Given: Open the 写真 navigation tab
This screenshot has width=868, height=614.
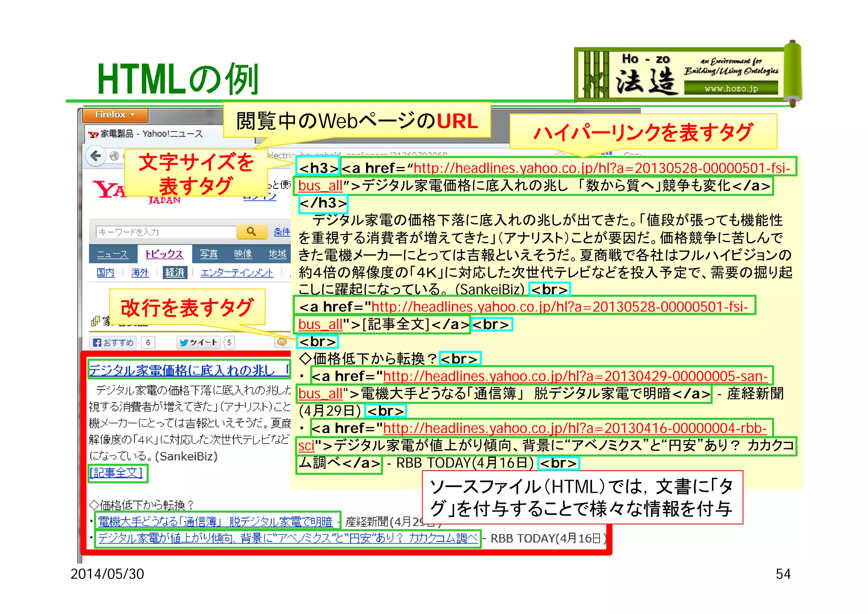Looking at the screenshot, I should (x=209, y=254).
